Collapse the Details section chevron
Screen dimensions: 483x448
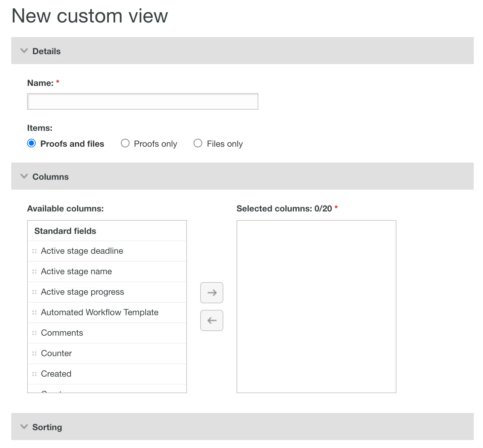pos(24,51)
